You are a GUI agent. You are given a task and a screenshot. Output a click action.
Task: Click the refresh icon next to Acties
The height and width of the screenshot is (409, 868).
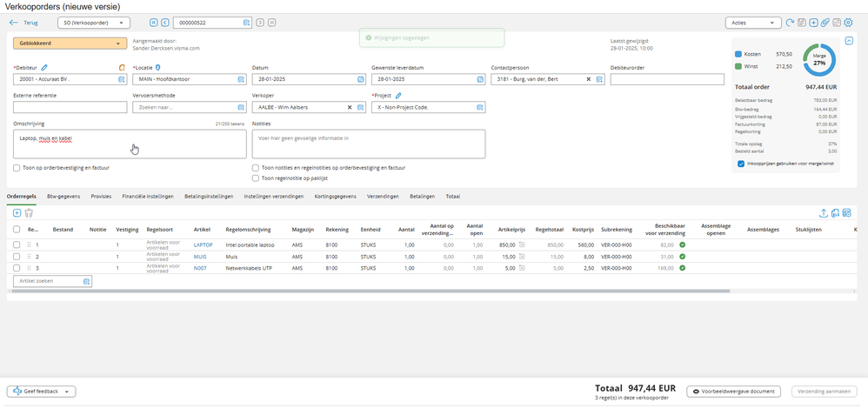coord(790,23)
